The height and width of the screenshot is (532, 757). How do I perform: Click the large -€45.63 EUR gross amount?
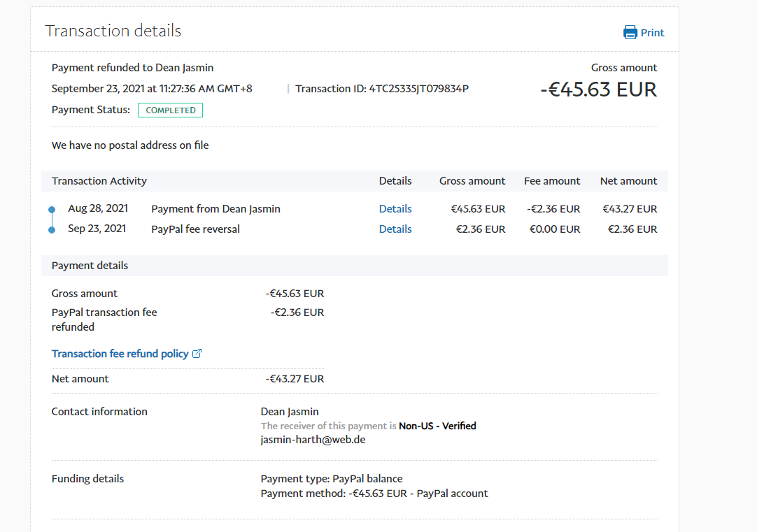(x=598, y=89)
